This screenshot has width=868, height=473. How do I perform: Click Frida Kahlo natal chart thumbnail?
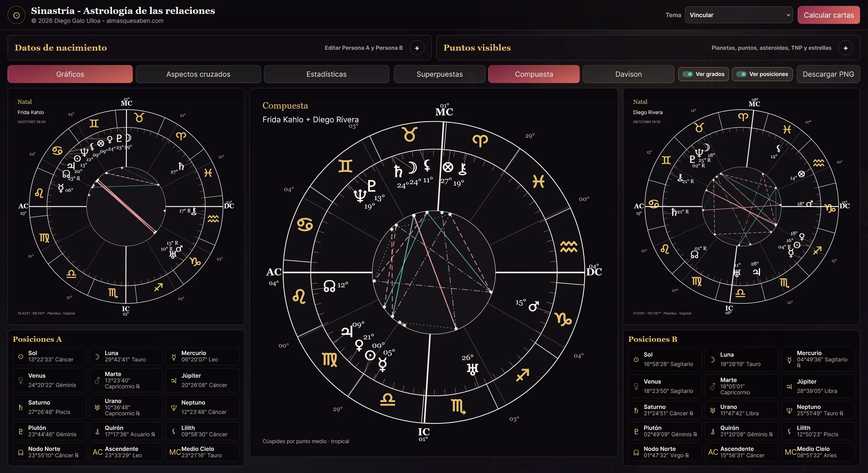pos(126,206)
